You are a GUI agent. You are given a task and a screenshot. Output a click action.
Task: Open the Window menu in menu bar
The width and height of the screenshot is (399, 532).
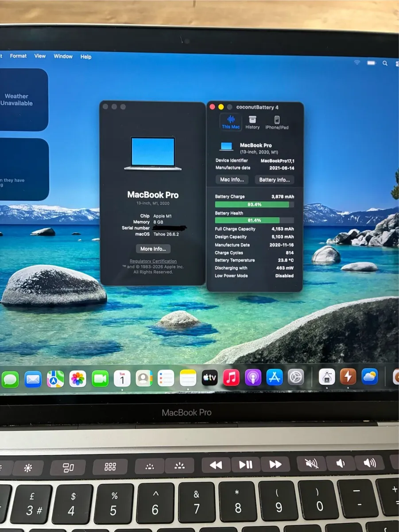click(63, 56)
